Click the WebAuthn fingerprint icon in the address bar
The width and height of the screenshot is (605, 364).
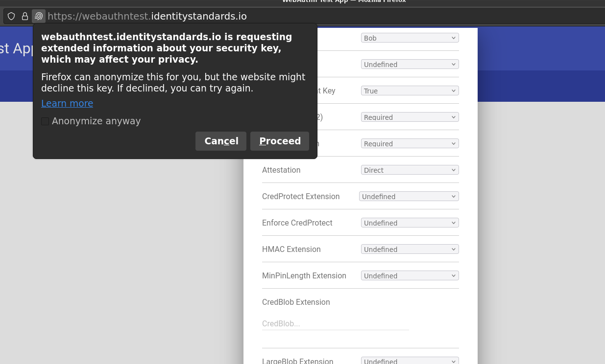tap(39, 16)
